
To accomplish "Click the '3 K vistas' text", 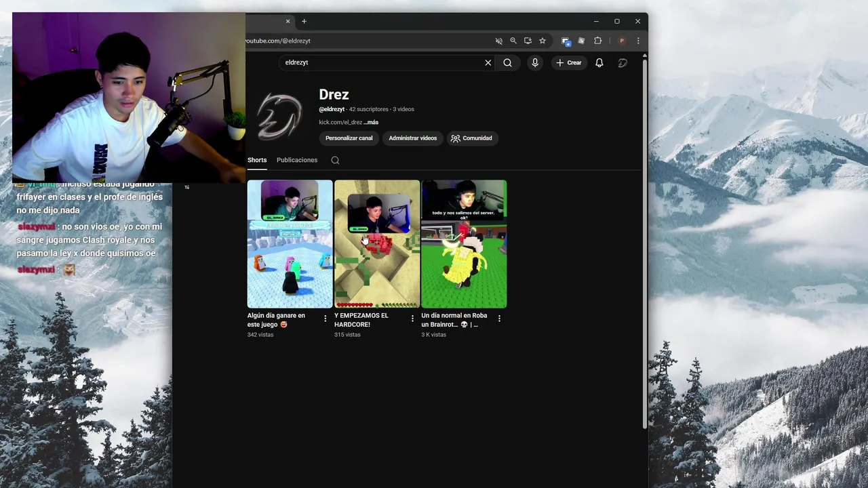I will click(x=434, y=335).
